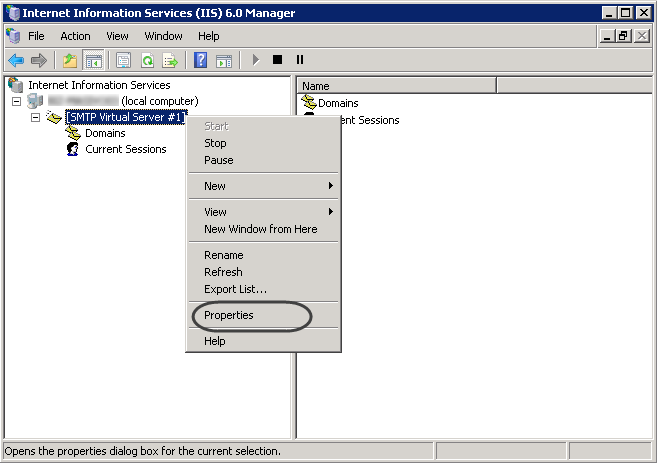The width and height of the screenshot is (657, 463).
Task: Select Domains in the left tree
Action: pyautogui.click(x=105, y=133)
